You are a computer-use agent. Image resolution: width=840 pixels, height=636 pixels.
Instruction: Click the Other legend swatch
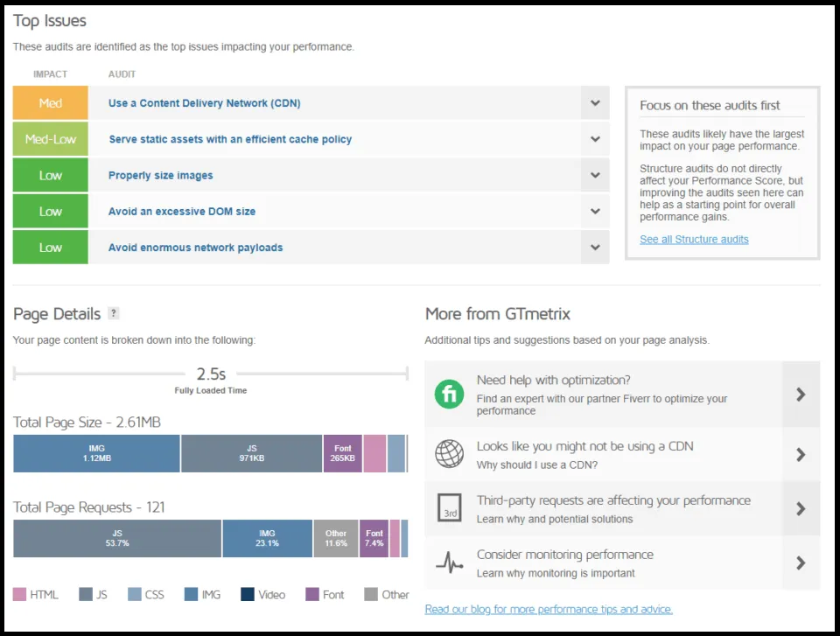click(x=371, y=594)
